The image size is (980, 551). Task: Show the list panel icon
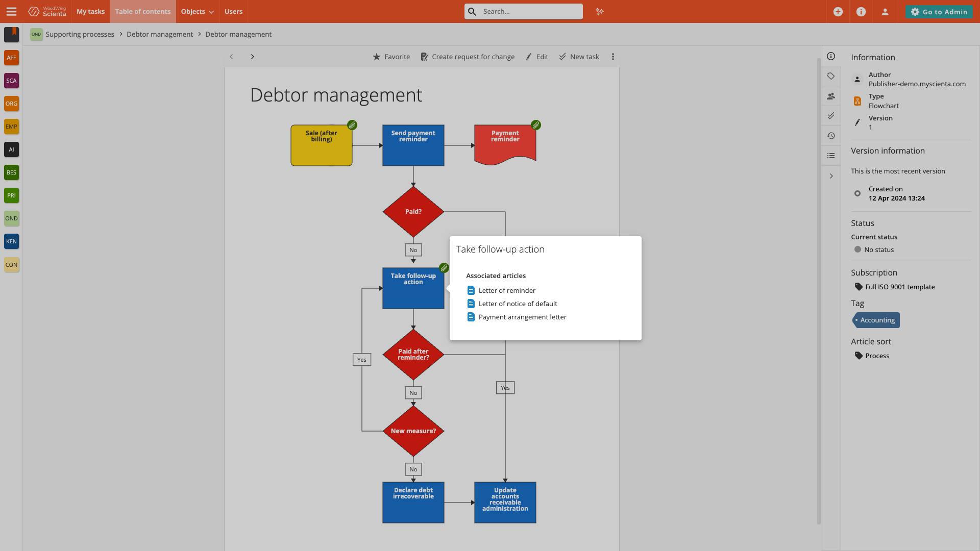(831, 156)
